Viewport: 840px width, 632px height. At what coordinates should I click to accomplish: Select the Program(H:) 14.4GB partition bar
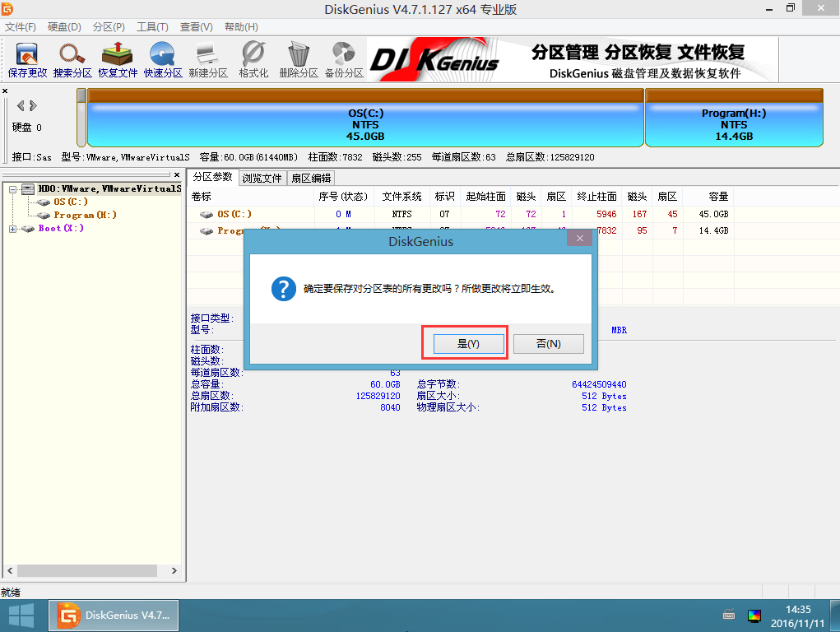(x=734, y=118)
